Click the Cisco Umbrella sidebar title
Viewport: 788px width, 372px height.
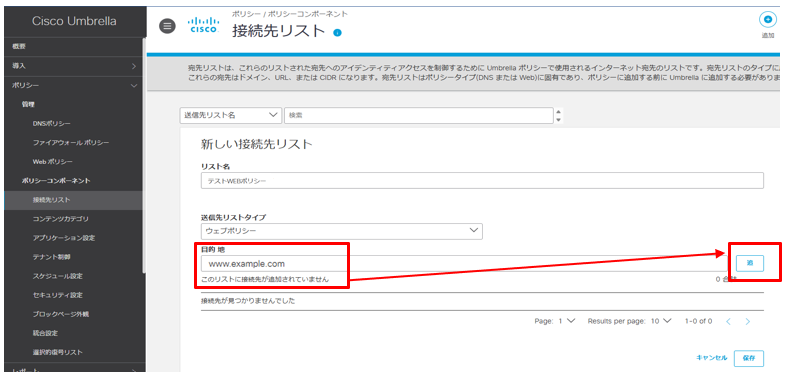point(74,21)
